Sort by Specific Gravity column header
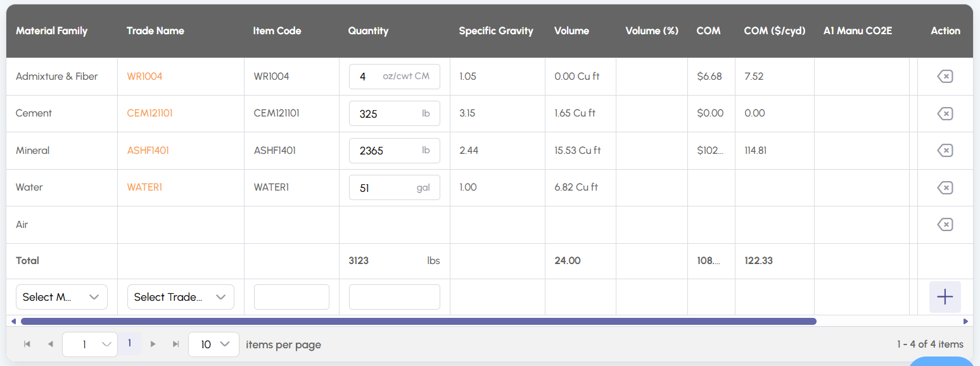 (496, 31)
